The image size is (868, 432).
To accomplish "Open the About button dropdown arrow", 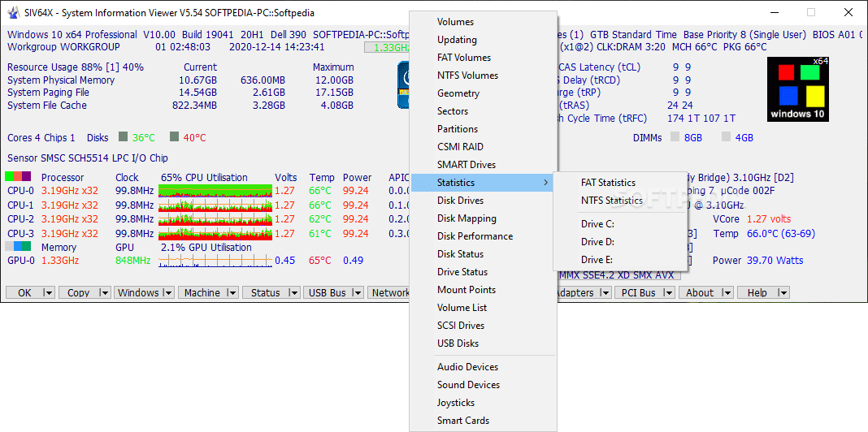I will (x=727, y=293).
